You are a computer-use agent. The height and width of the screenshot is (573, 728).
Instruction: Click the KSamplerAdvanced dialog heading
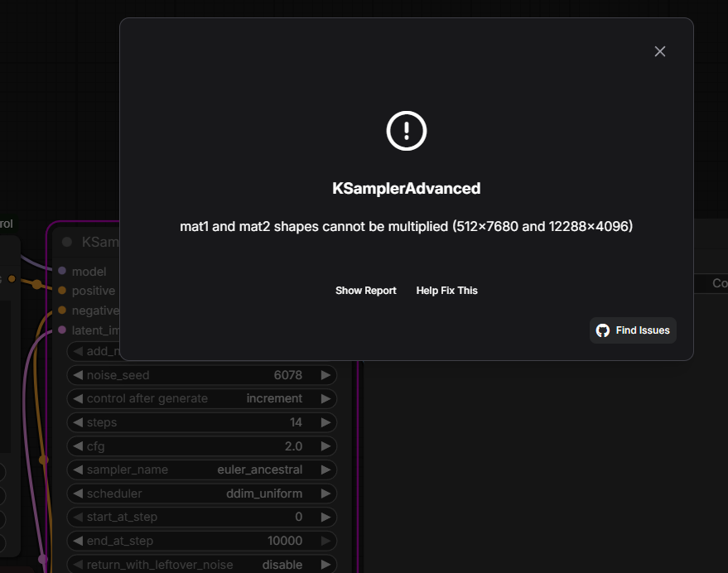point(407,189)
